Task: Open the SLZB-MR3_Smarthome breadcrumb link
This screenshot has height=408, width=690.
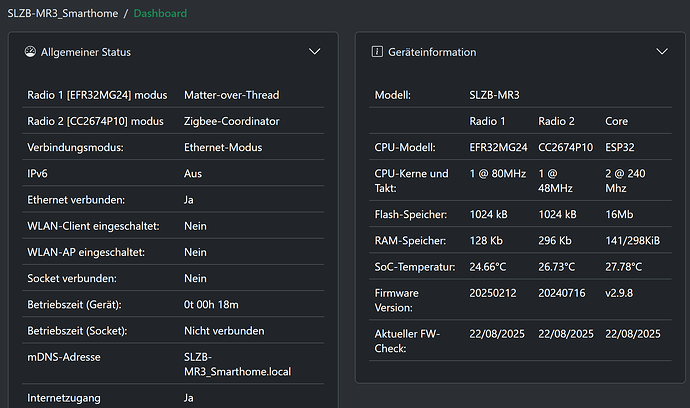Action: pyautogui.click(x=62, y=13)
